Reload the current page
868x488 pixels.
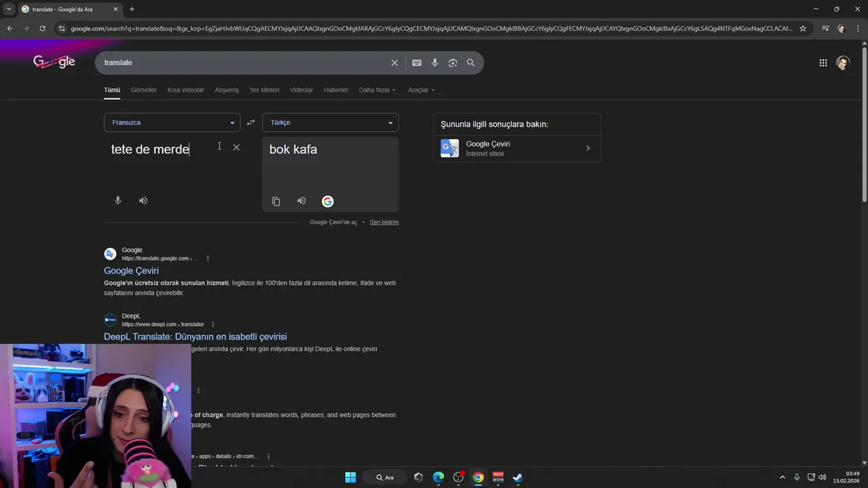tap(42, 28)
